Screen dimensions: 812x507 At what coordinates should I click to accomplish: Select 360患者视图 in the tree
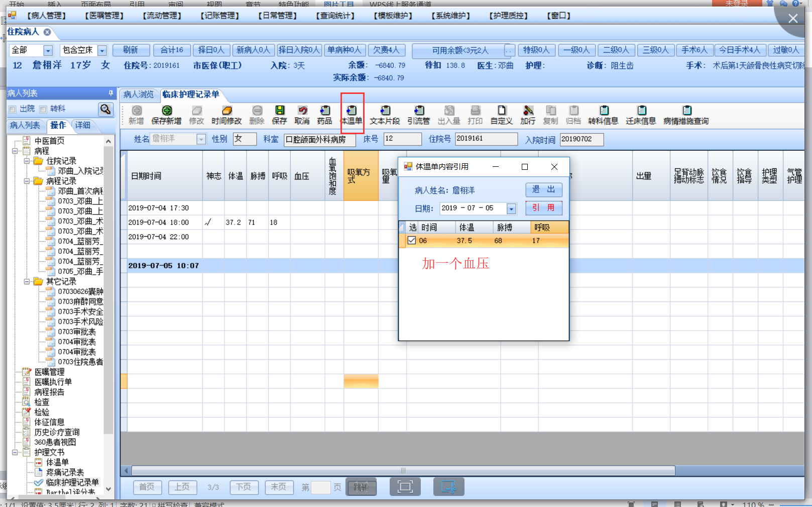click(55, 442)
